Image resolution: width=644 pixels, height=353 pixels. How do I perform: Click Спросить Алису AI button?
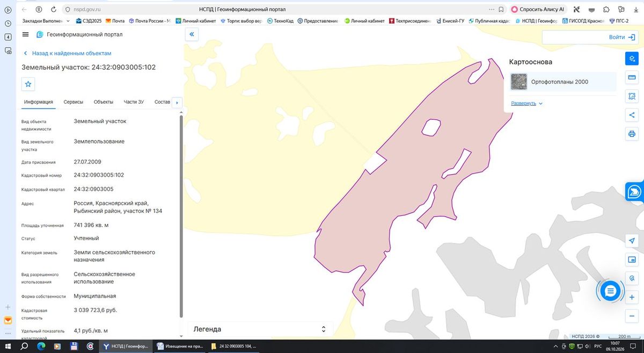click(x=538, y=9)
